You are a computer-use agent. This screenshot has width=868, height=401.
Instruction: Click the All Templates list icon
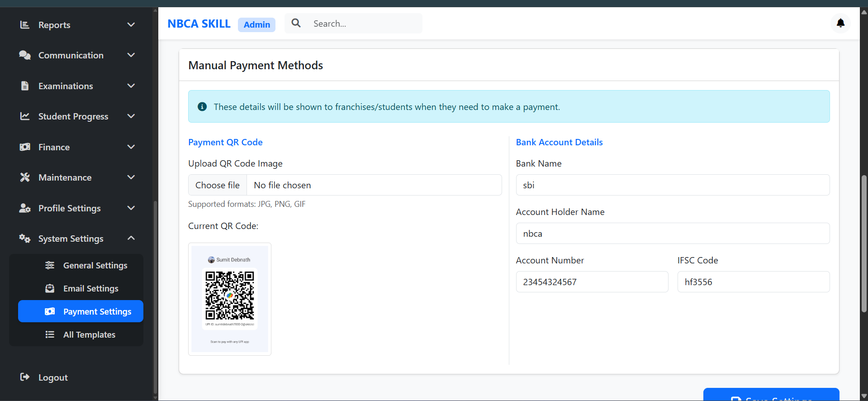50,334
